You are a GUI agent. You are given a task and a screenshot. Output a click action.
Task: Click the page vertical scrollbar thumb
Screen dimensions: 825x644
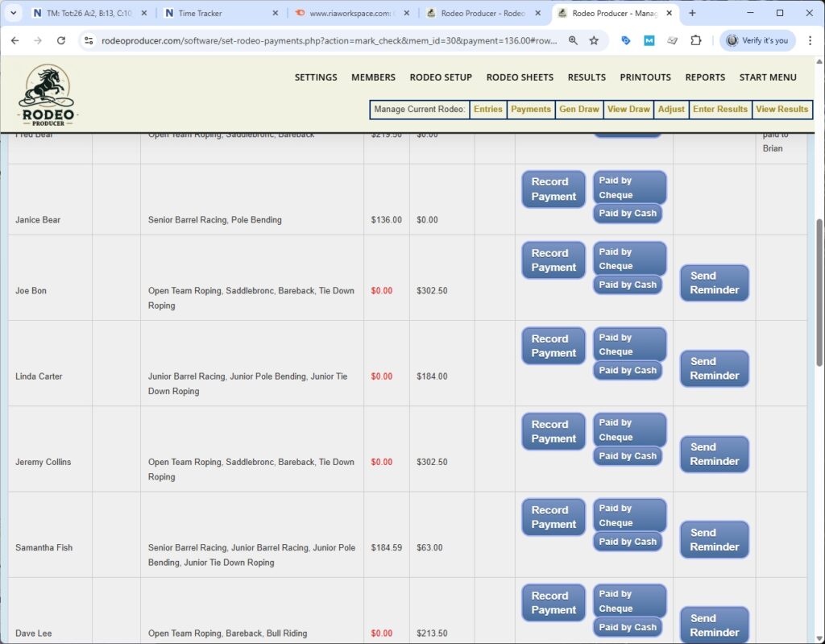[819, 290]
